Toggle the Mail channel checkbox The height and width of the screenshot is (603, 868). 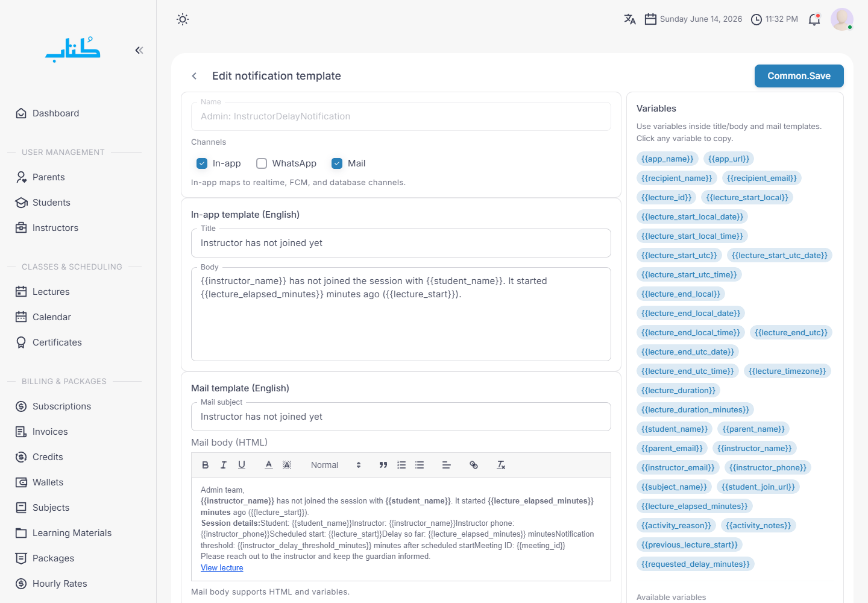click(x=337, y=163)
